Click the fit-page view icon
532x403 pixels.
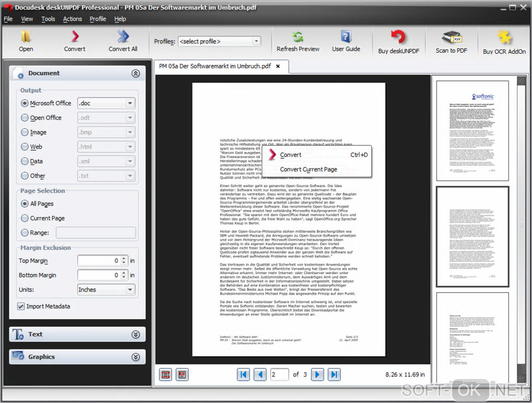(182, 374)
